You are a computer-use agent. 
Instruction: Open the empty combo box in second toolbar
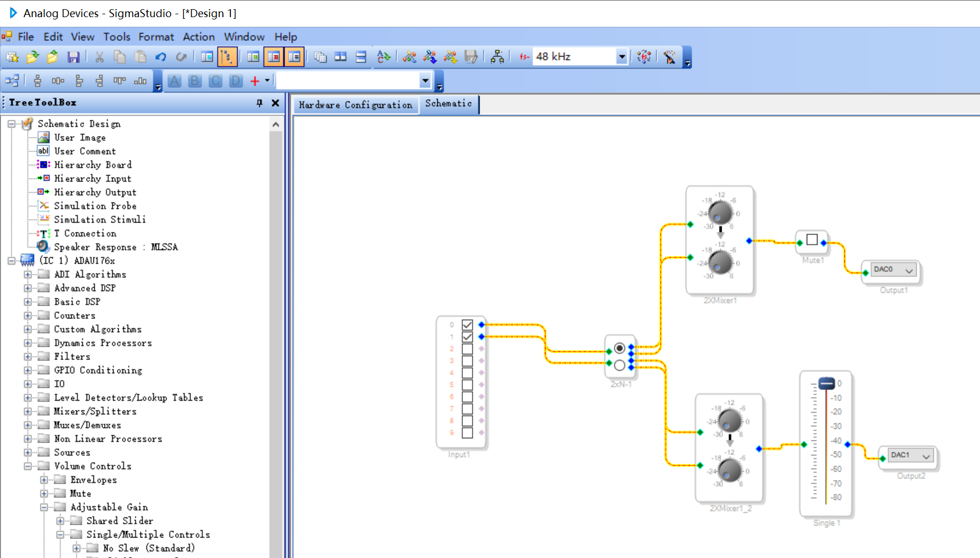coord(425,81)
